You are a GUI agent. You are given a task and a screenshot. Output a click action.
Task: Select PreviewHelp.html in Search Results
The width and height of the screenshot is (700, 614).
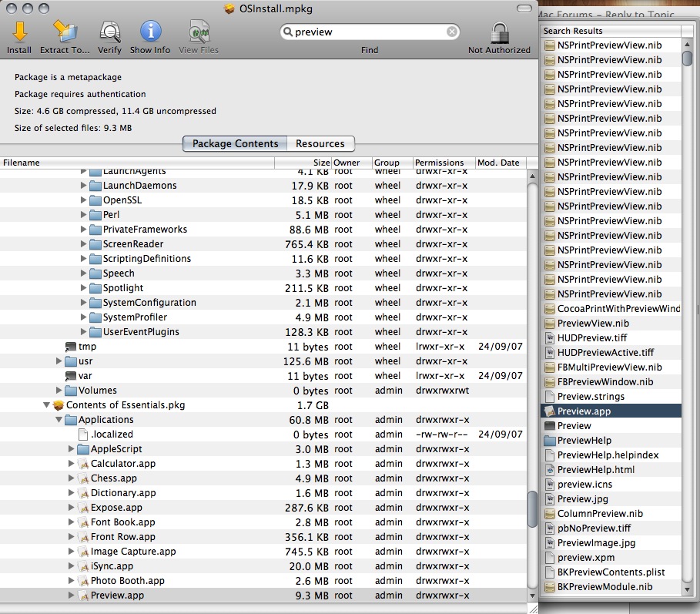point(611,469)
